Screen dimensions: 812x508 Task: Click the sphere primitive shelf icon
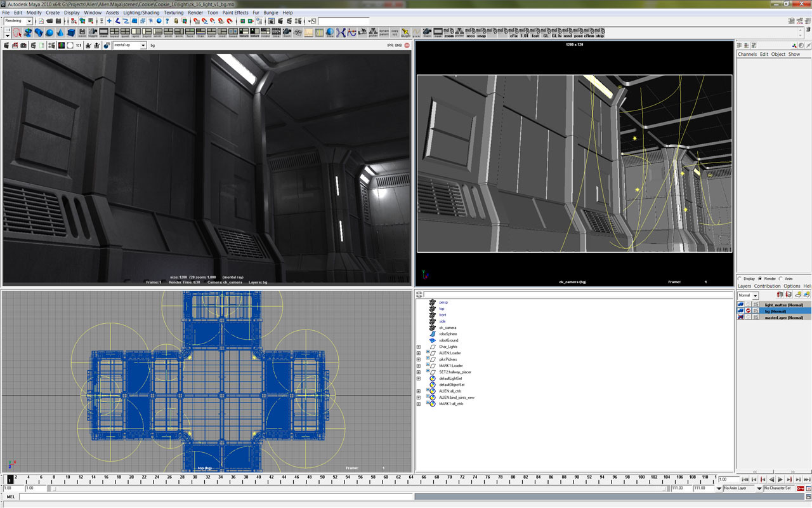(x=49, y=32)
